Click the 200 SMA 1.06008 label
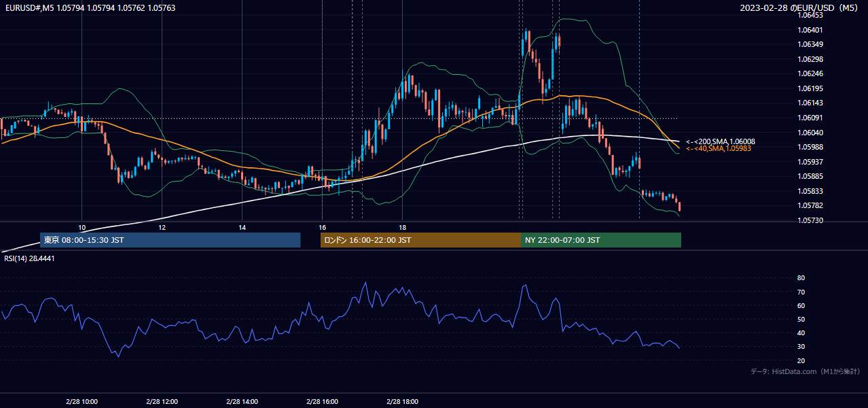This screenshot has width=868, height=408. [720, 141]
